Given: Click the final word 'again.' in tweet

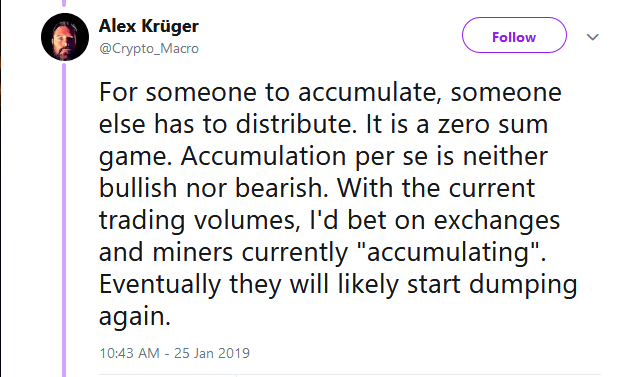Looking at the screenshot, I should click(x=135, y=317).
